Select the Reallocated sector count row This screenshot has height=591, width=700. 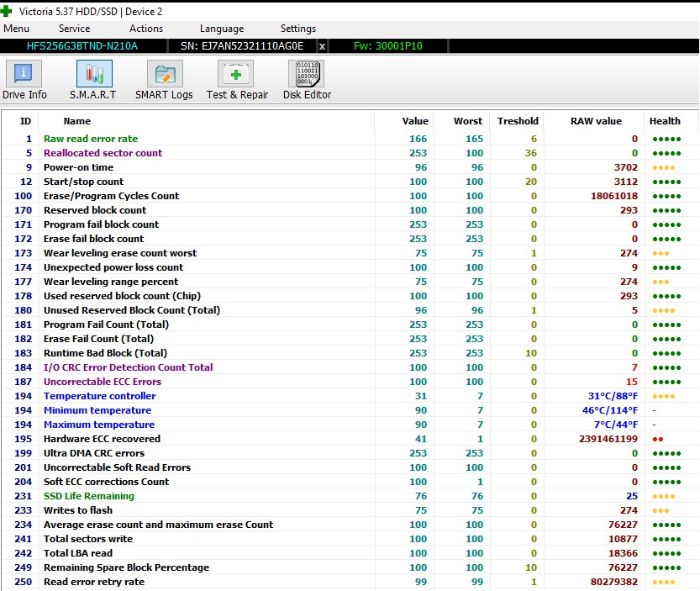[x=350, y=153]
